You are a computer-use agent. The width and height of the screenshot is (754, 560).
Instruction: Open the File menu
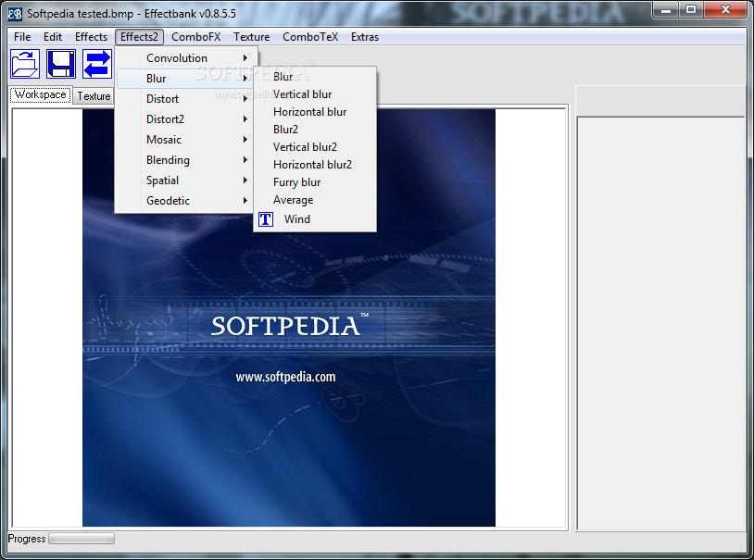coord(22,37)
